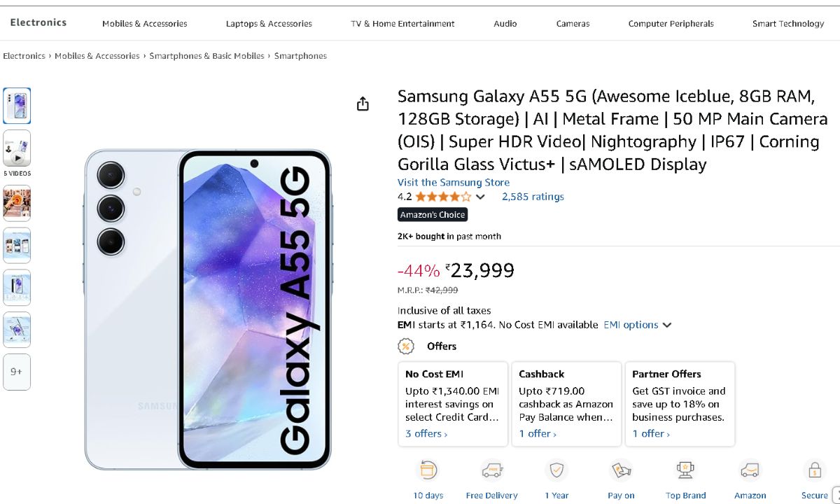Visit the Samsung Store link
Image resolution: width=840 pixels, height=504 pixels.
click(x=454, y=183)
